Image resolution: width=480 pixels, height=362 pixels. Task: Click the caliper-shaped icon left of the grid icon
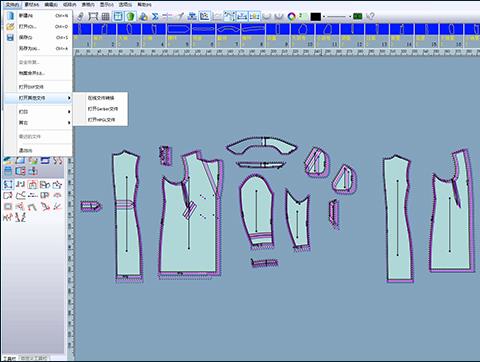pyautogui.click(x=93, y=16)
